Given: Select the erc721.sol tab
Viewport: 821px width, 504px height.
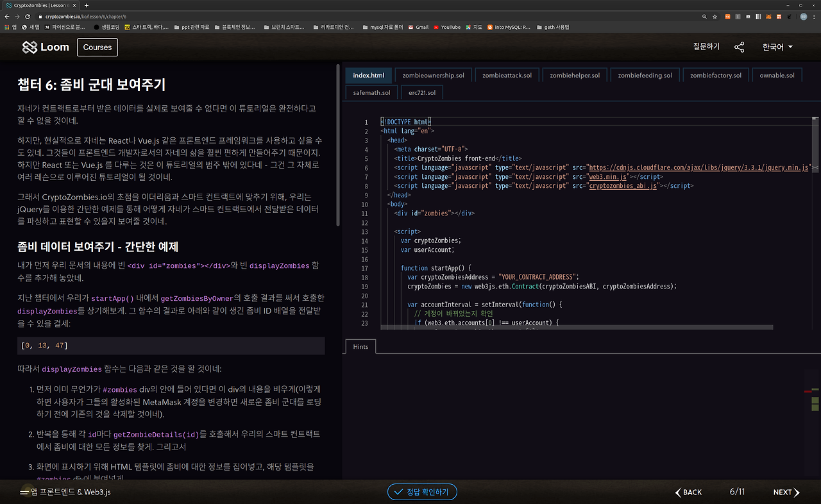Looking at the screenshot, I should 422,92.
